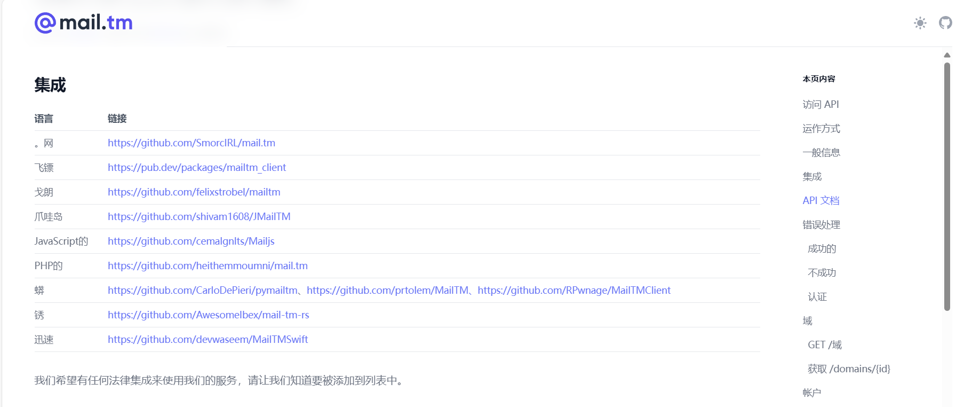This screenshot has height=407, width=980.
Task: Select the 飞镖 language cell
Action: tap(44, 167)
